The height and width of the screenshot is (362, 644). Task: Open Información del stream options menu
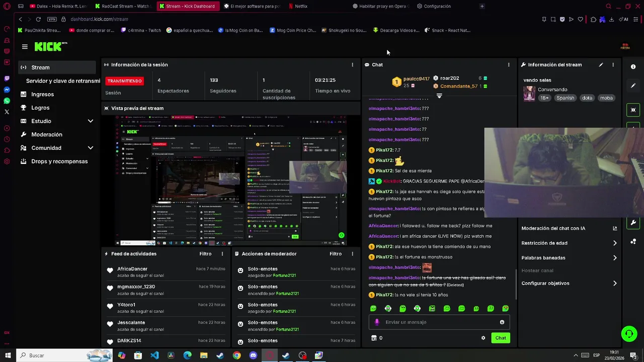[x=613, y=65]
